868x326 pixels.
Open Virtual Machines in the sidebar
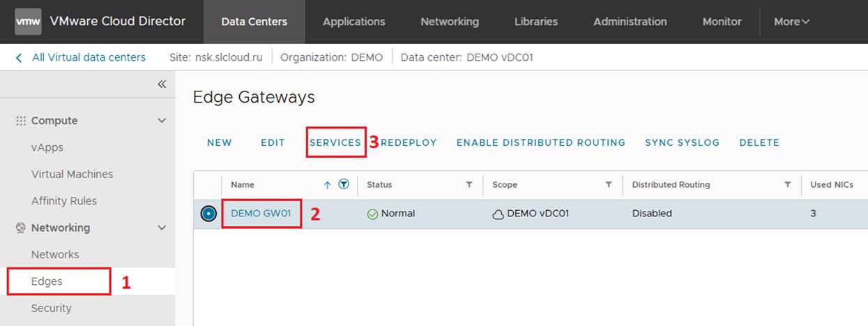pos(72,174)
